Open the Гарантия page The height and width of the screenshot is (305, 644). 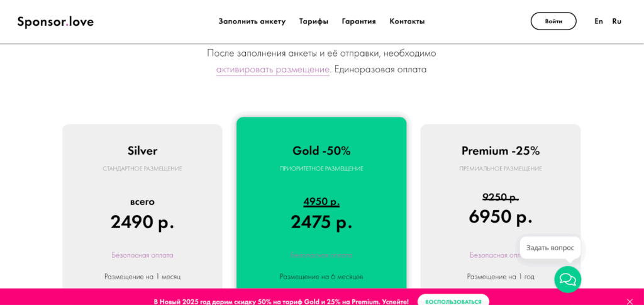pyautogui.click(x=358, y=21)
